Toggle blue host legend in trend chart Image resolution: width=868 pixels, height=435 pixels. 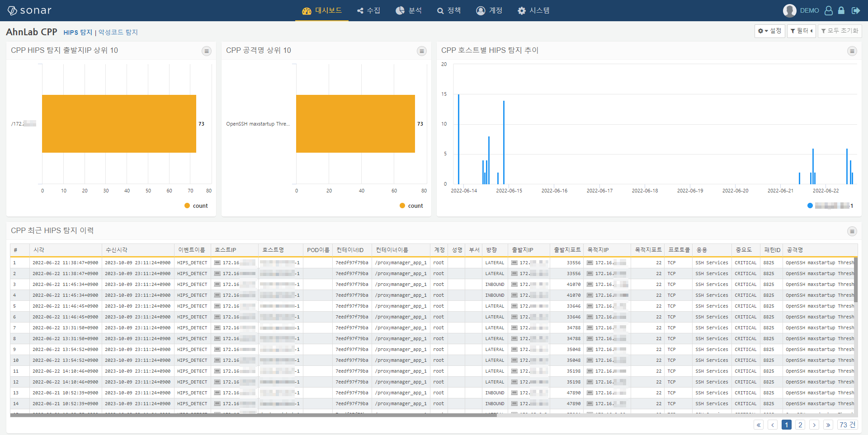point(830,206)
